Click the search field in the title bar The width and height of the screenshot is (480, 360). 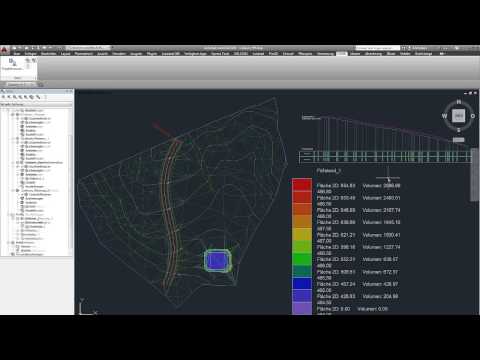point(377,48)
